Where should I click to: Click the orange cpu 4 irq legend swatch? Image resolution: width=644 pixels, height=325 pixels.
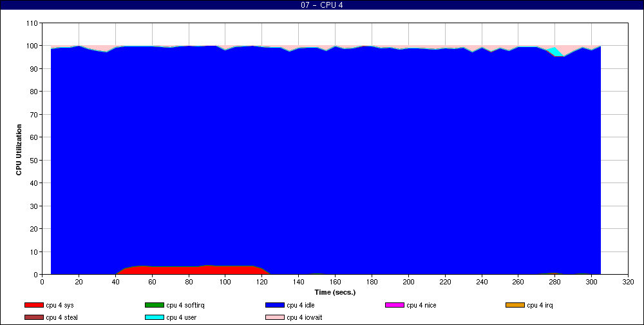coord(515,305)
